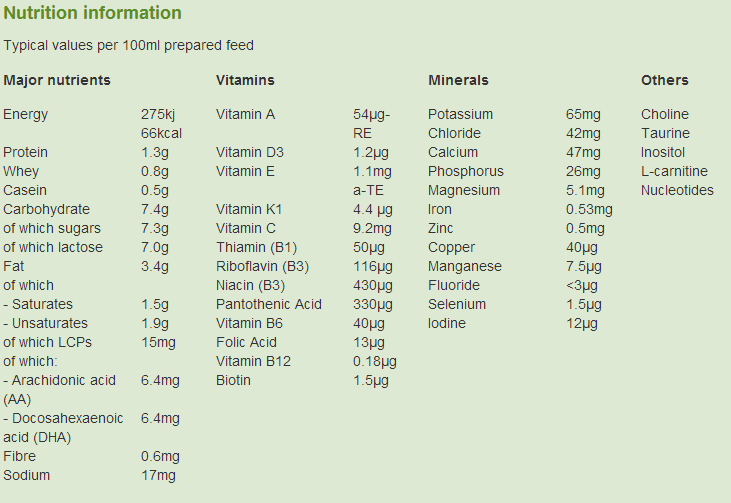The image size is (731, 503).
Task: Click the Others column header
Action: tap(664, 81)
